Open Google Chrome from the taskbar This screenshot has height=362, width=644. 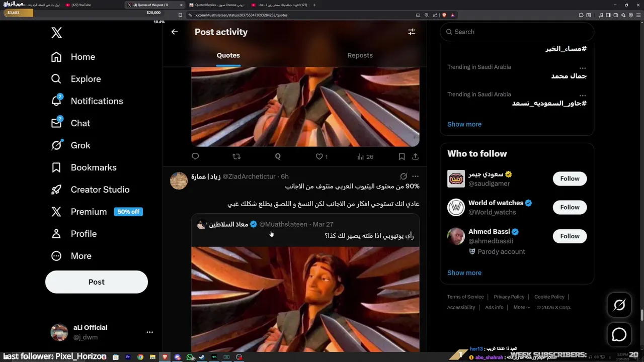tap(140, 357)
